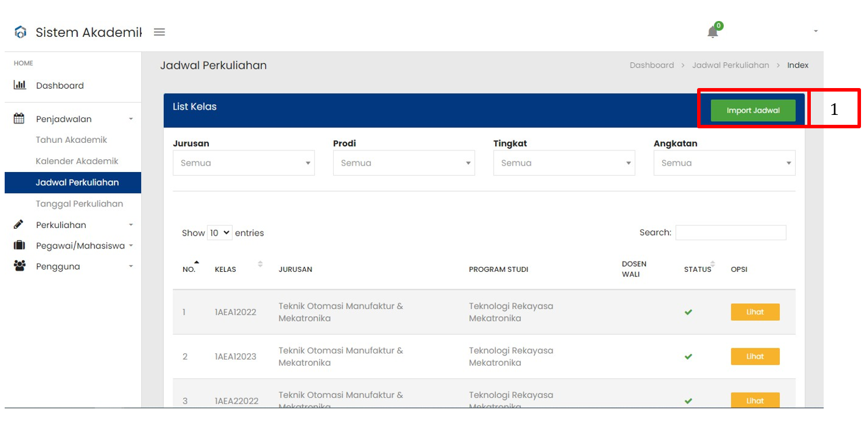868x424 pixels.
Task: Open Tanggal Perkuliahan submenu item
Action: click(79, 204)
